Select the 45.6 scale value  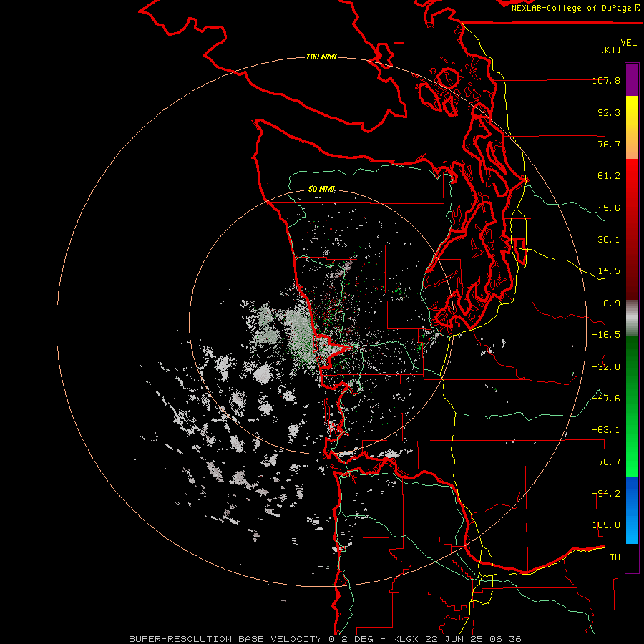point(609,208)
